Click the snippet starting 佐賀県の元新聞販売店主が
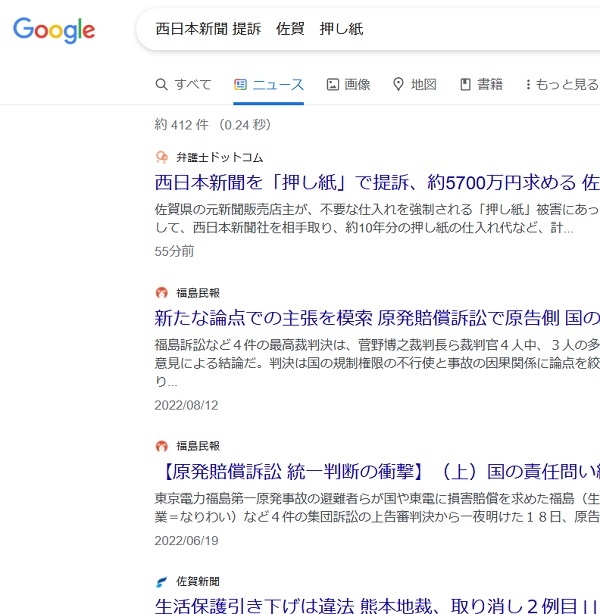This screenshot has width=600, height=614. (377, 219)
